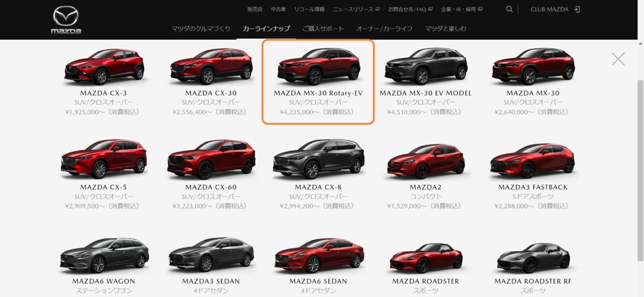Select マツダと楽しむ menu item
Viewport: 644px width, 297px height.
click(446, 28)
